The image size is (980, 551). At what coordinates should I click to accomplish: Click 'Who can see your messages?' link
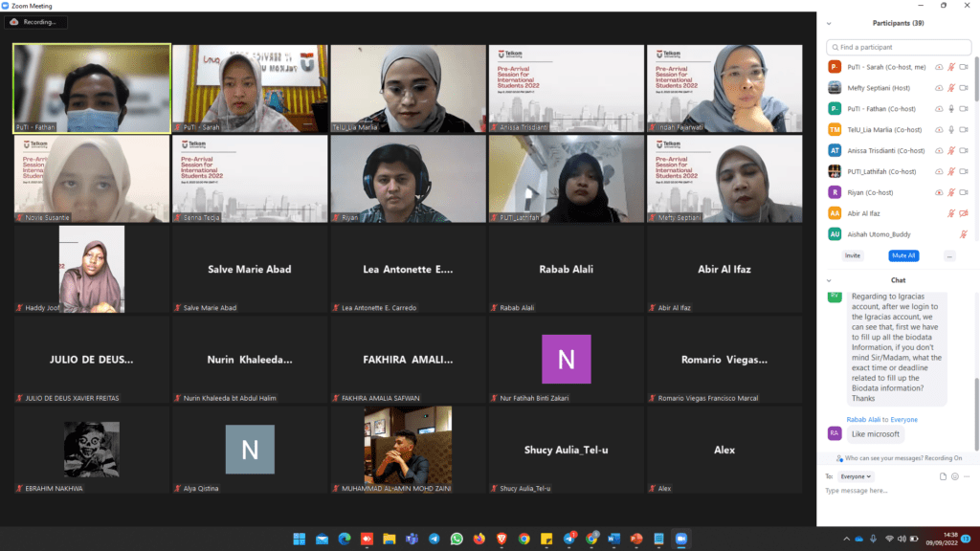[x=883, y=458]
